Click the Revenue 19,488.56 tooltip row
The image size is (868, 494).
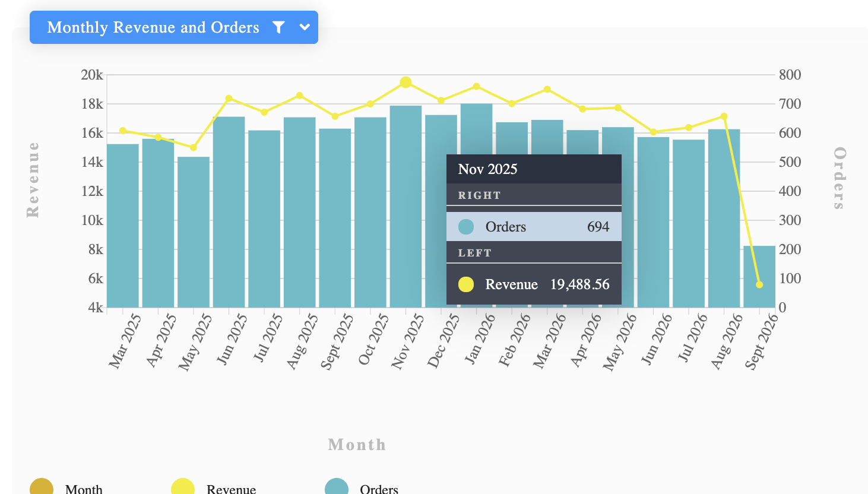pyautogui.click(x=534, y=284)
